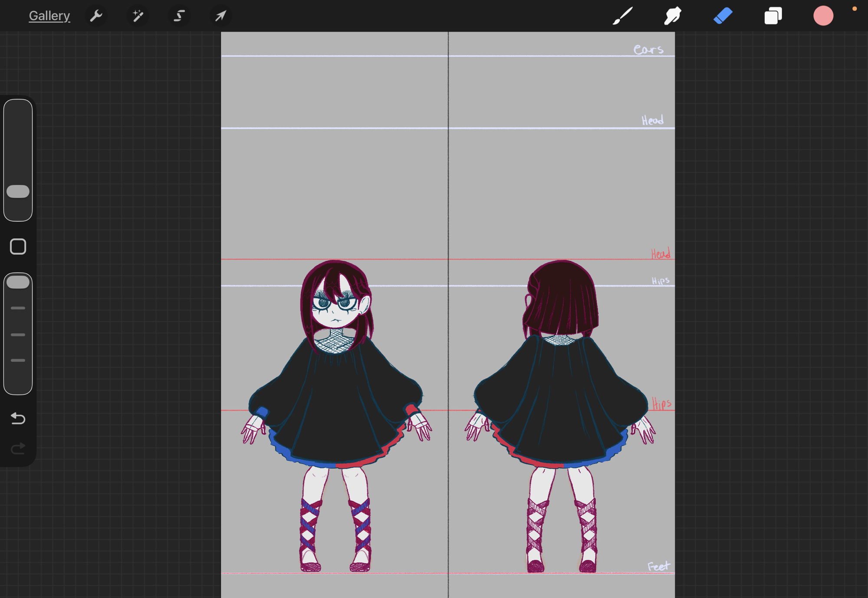Screen dimensions: 868x598
Task: Click the 'Feet' guide label
Action: pyautogui.click(x=658, y=566)
